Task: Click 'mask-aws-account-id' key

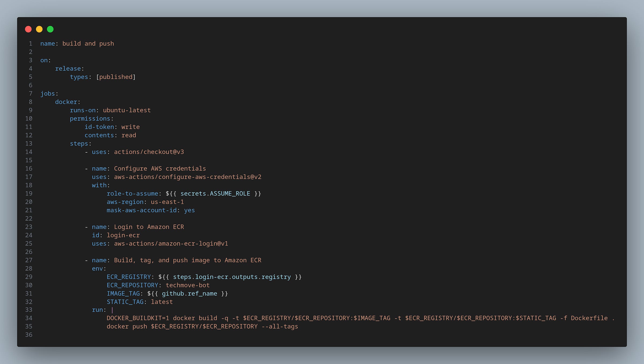Action: pos(142,210)
